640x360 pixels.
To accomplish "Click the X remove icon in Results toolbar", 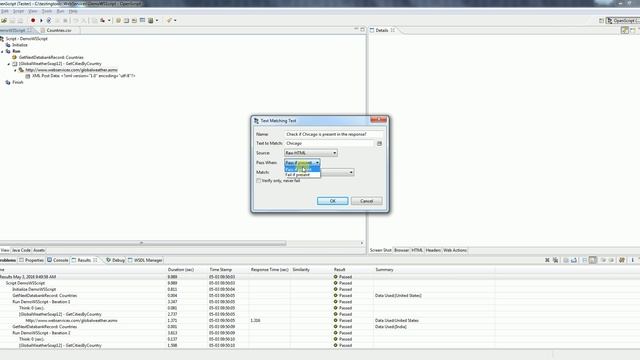I will pos(547,260).
